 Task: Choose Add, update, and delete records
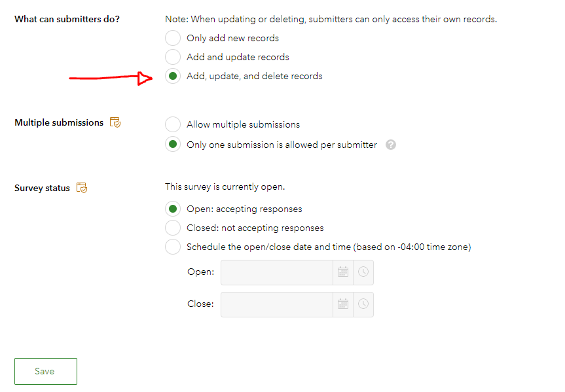(x=173, y=76)
